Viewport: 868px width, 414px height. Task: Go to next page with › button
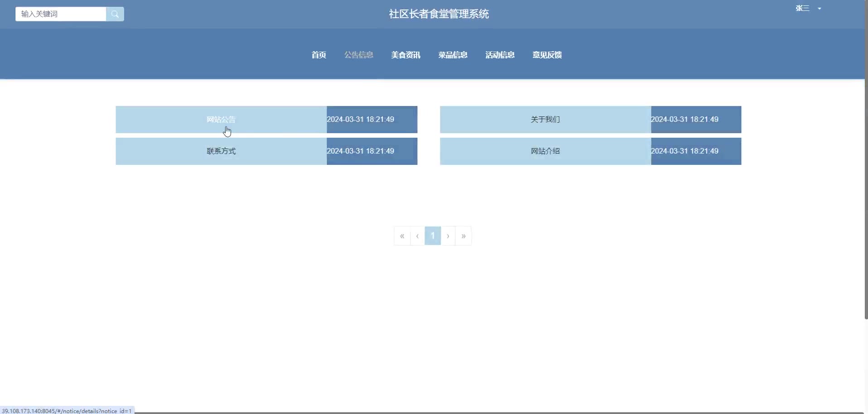click(x=448, y=236)
